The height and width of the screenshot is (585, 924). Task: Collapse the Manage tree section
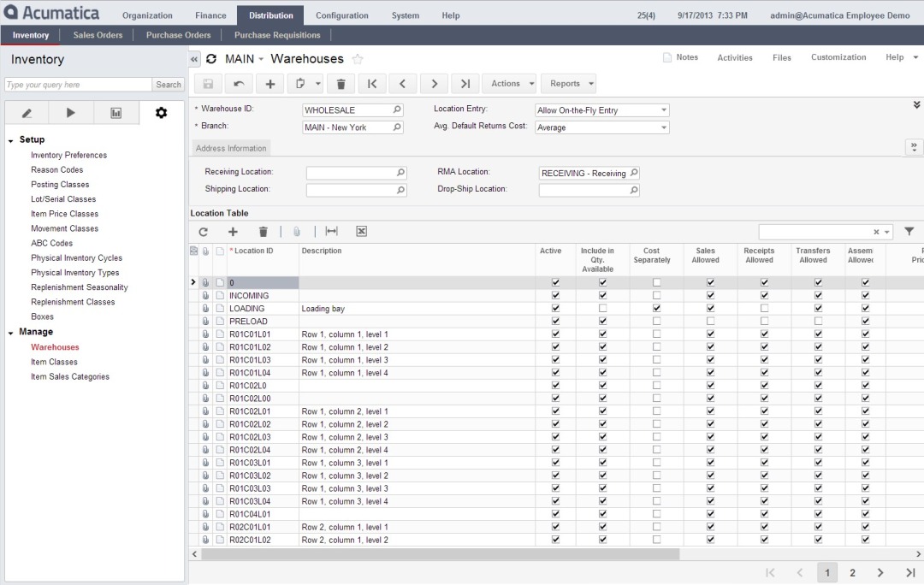[x=9, y=332]
